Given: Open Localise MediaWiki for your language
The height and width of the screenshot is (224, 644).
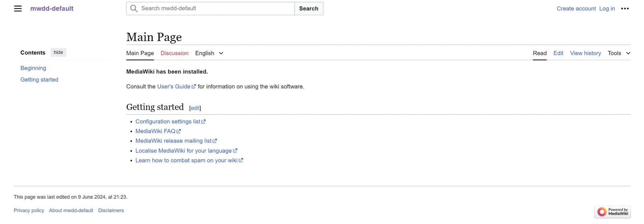Looking at the screenshot, I should pos(186,151).
